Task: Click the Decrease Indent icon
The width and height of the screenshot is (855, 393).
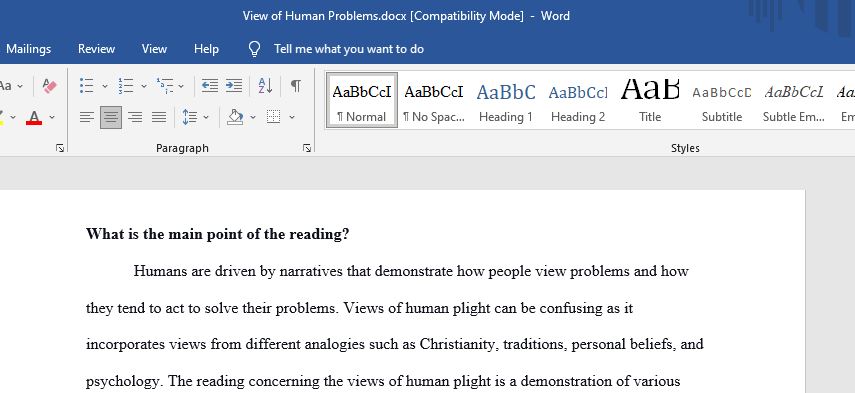Action: click(210, 86)
